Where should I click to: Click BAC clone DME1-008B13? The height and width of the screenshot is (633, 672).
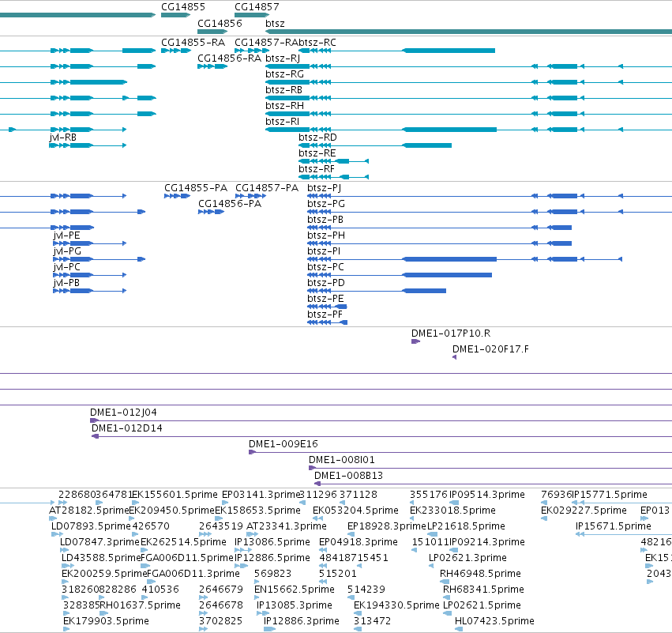pos(348,476)
